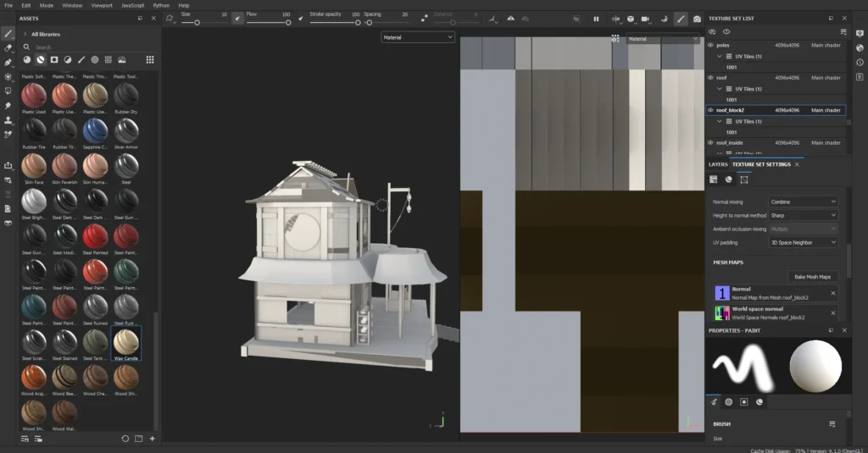The height and width of the screenshot is (453, 868).
Task: Hide the roof_block2 texture set
Action: tap(711, 110)
